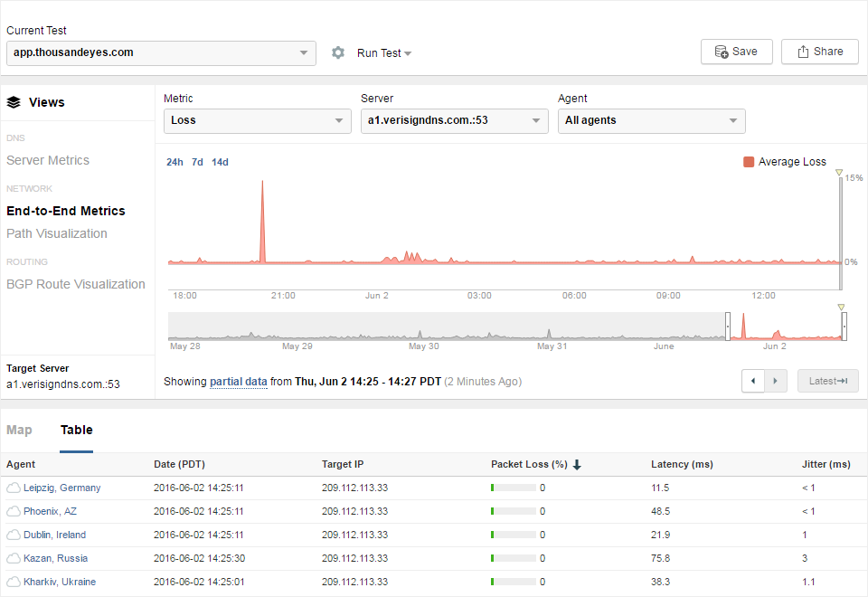Image resolution: width=868 pixels, height=597 pixels.
Task: Expand the Metric dropdown showing Loss
Action: [x=258, y=120]
